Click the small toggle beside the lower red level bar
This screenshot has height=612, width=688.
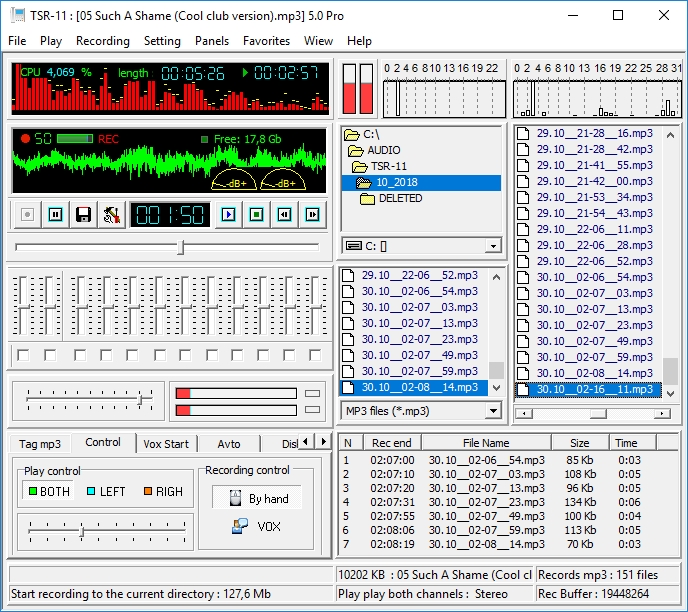[x=312, y=410]
